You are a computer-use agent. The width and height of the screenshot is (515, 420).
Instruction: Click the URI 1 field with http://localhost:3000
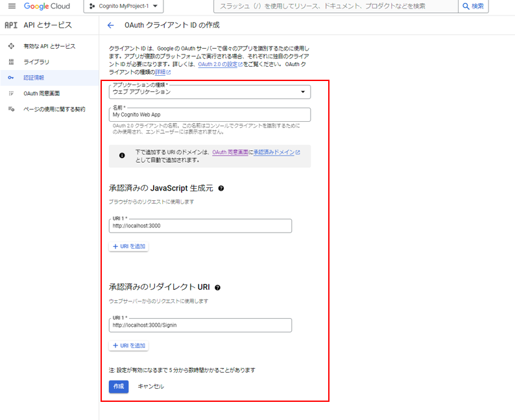pos(200,226)
